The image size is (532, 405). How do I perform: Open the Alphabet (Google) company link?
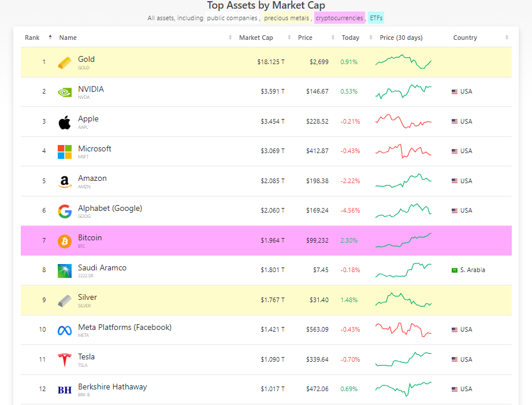tap(110, 208)
